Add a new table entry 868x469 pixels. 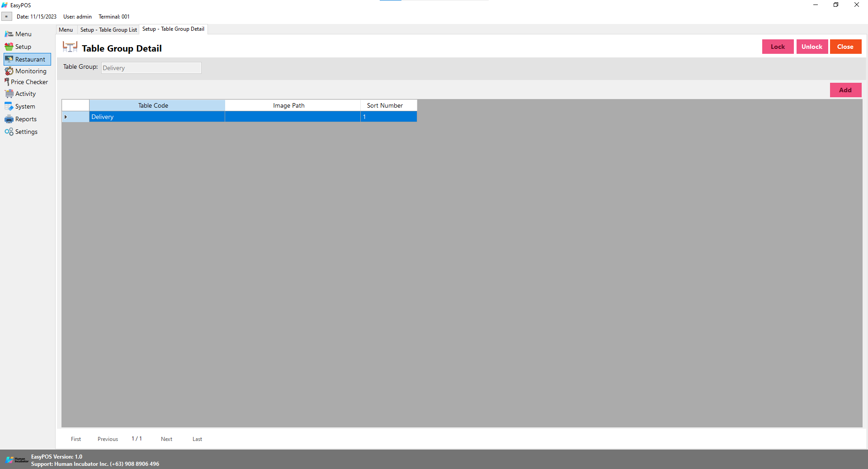pos(845,90)
